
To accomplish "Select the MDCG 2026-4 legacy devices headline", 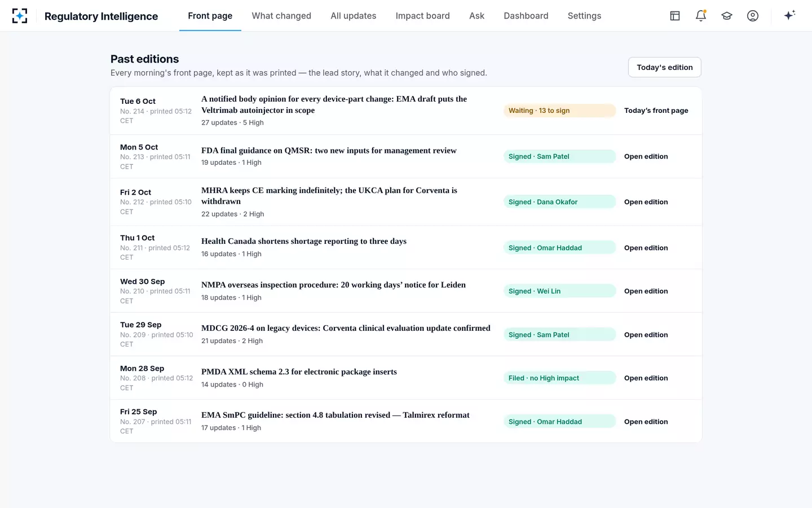I will click(x=346, y=329).
